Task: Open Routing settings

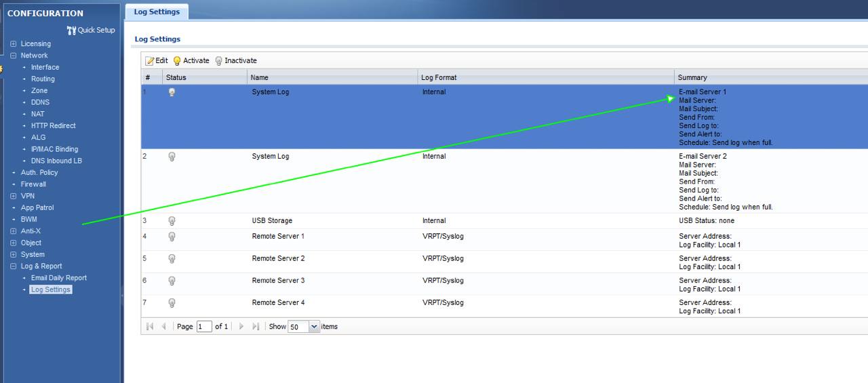Action: click(x=43, y=79)
